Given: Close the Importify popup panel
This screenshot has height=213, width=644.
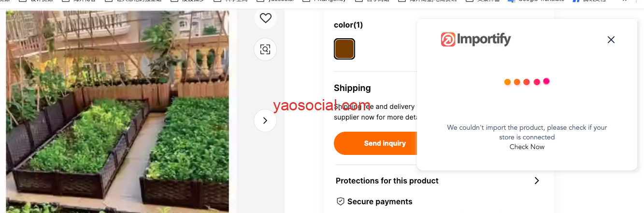Looking at the screenshot, I should point(611,40).
